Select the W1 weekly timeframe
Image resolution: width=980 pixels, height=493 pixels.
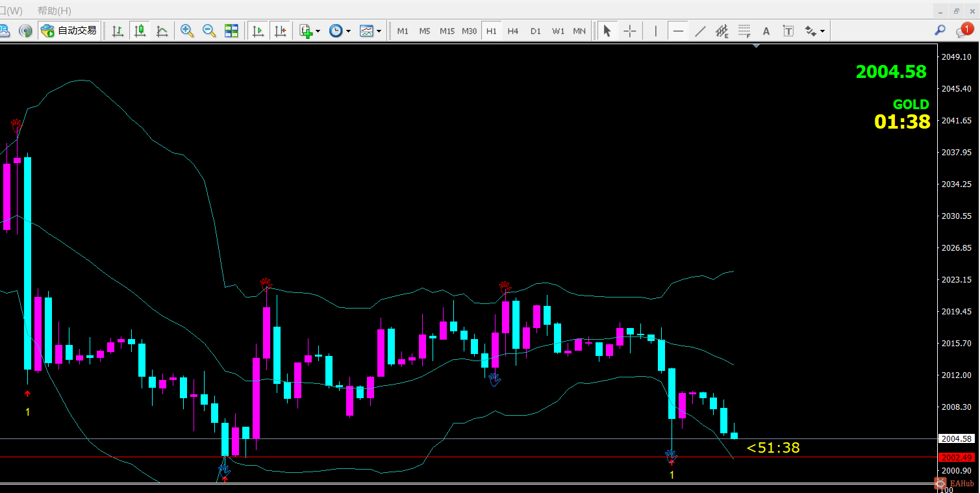point(558,31)
